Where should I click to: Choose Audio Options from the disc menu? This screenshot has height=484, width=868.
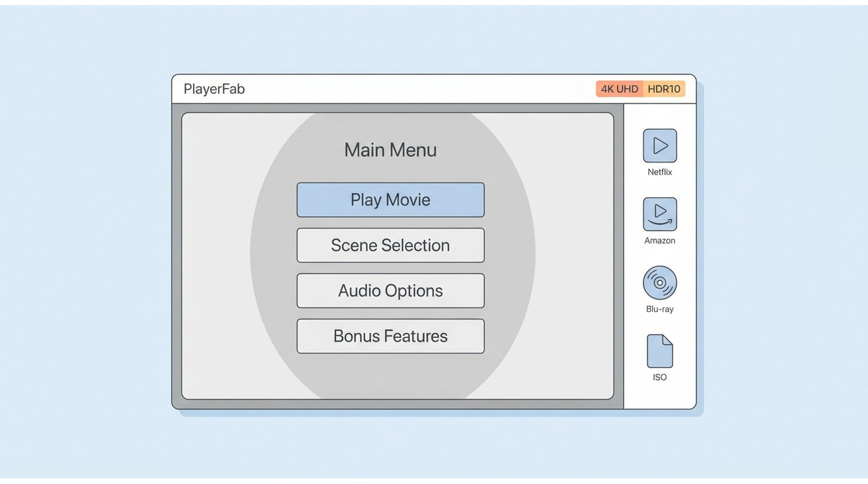(x=390, y=291)
